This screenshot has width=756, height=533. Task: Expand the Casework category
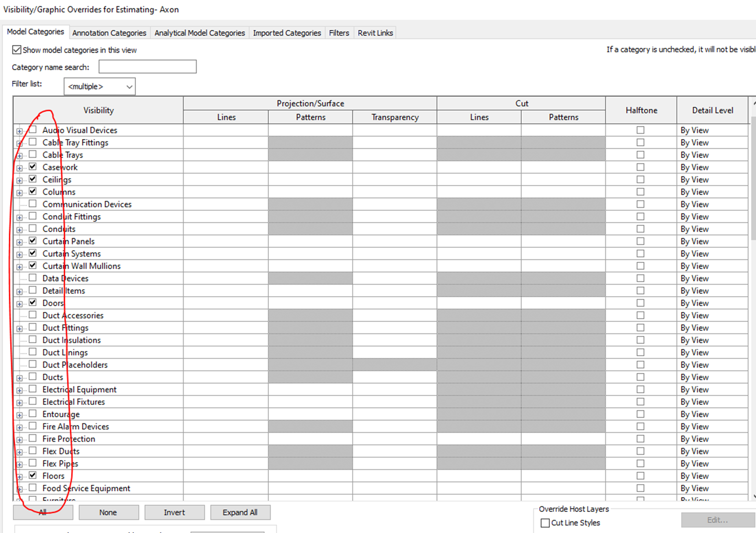click(19, 168)
